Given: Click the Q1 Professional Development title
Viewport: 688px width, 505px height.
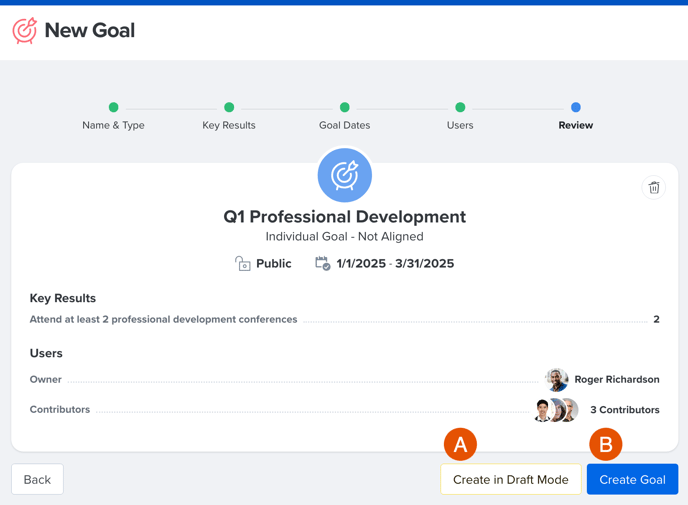Looking at the screenshot, I should [x=344, y=217].
